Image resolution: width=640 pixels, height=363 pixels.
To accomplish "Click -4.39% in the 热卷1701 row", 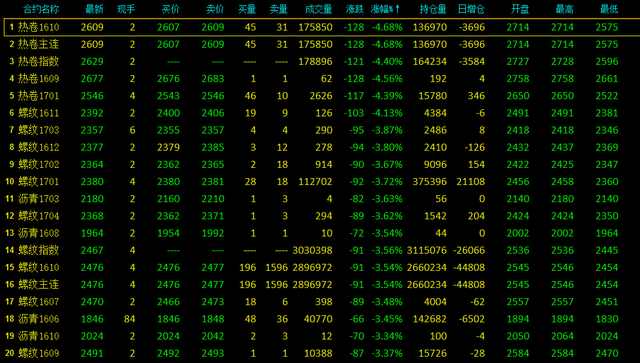I will coord(387,96).
